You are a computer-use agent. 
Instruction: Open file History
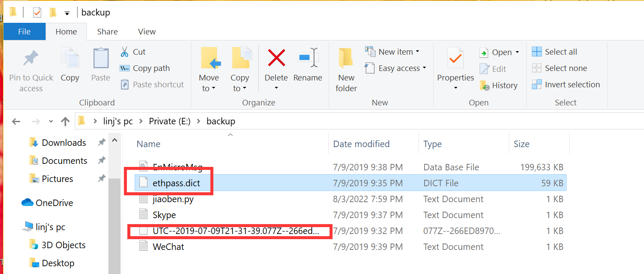pyautogui.click(x=499, y=85)
